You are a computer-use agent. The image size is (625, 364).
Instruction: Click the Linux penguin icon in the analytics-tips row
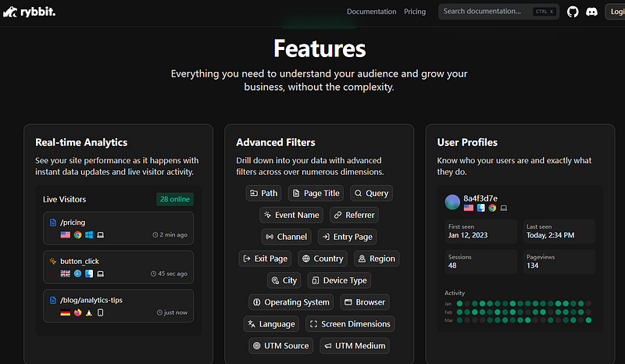pos(89,312)
